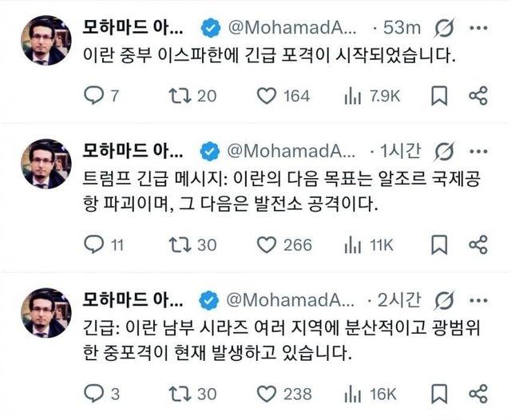Viewport: 511px width, 420px height.
Task: Open more options on the 2시간 tweet
Action: point(479,300)
